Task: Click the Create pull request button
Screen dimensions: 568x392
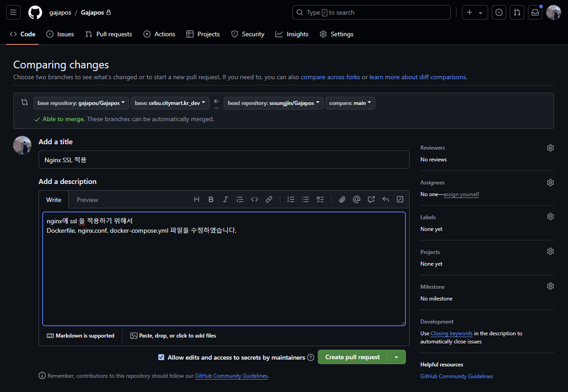Action: [352, 357]
